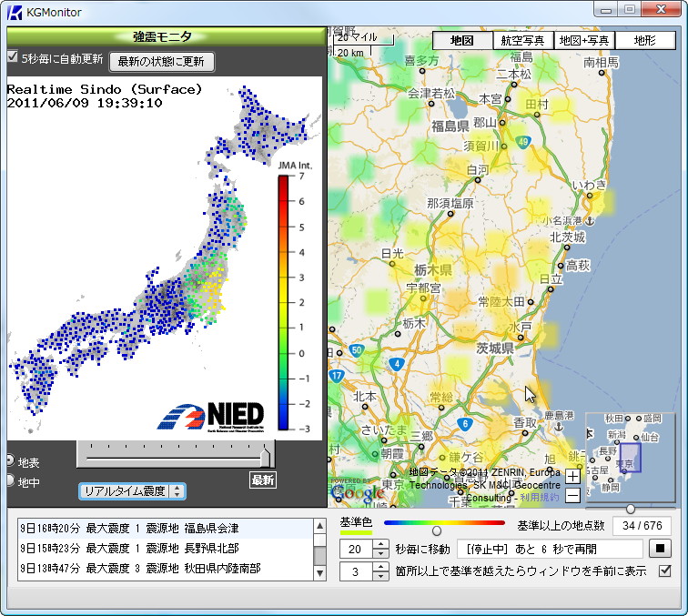Viewport: 688px width, 616px height.
Task: Increase the 20 seconds spinner
Action: (380, 544)
